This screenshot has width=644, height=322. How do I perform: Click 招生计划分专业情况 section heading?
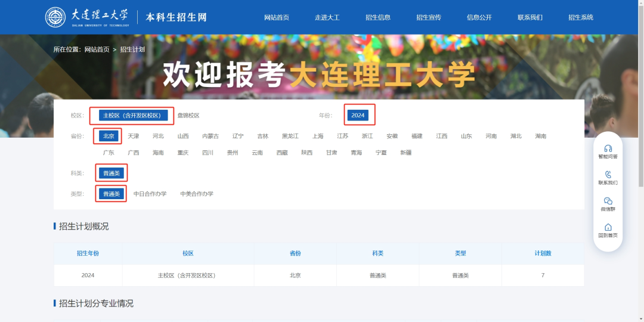coord(96,304)
